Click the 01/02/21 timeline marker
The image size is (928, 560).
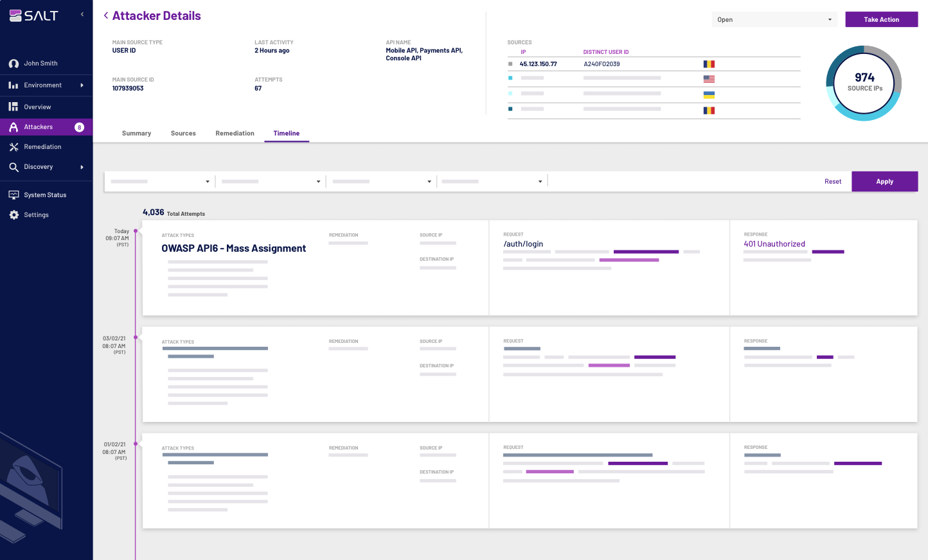click(135, 444)
